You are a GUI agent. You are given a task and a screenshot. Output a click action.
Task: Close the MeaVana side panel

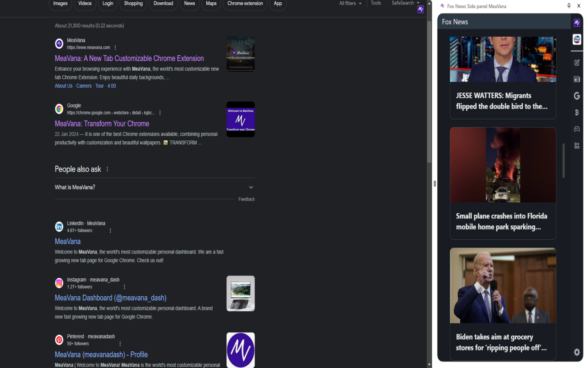click(x=579, y=6)
